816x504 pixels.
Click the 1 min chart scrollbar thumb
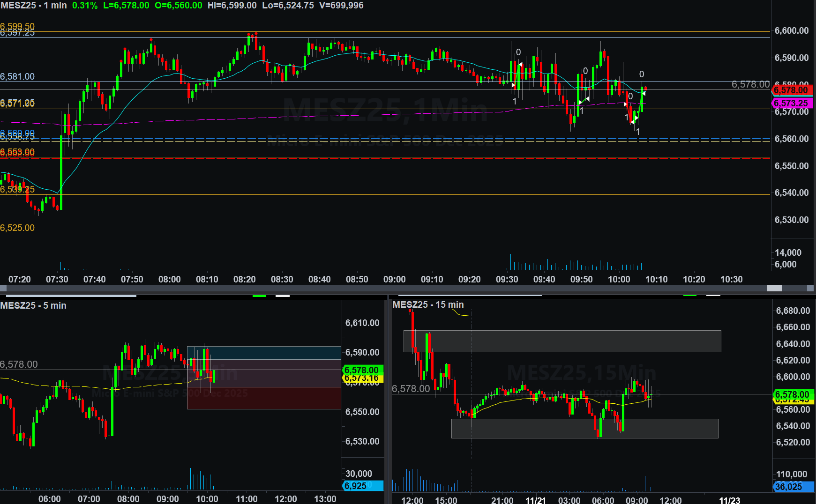(774, 288)
